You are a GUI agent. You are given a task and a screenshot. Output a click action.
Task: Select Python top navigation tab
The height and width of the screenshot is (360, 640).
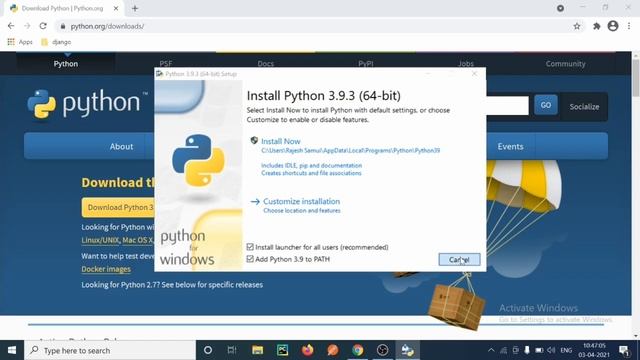coord(66,64)
